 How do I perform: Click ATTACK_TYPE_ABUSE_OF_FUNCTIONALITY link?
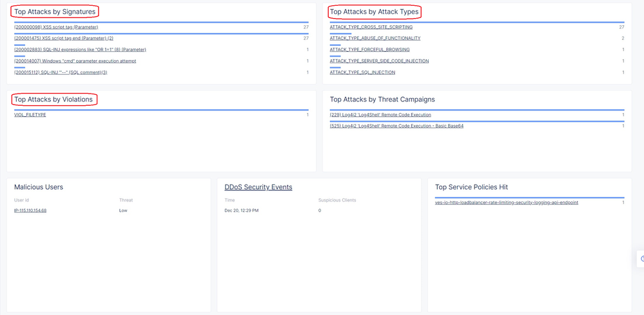[375, 38]
